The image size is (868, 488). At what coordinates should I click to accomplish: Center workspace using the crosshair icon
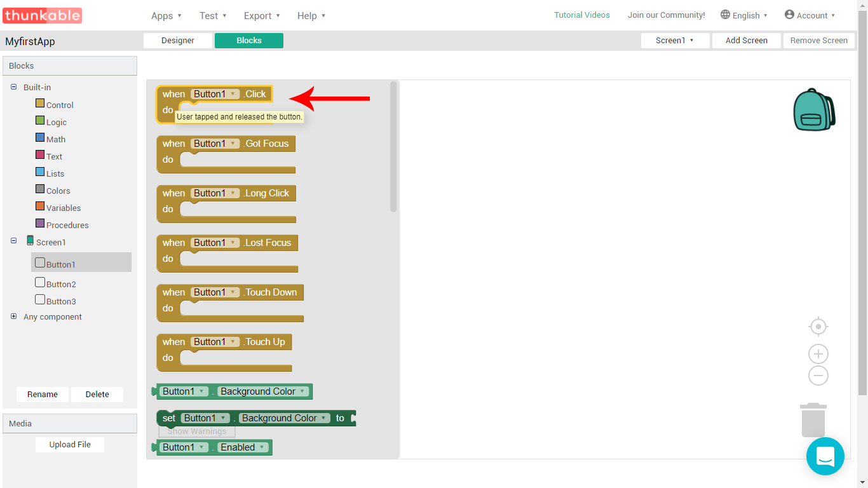[818, 327]
